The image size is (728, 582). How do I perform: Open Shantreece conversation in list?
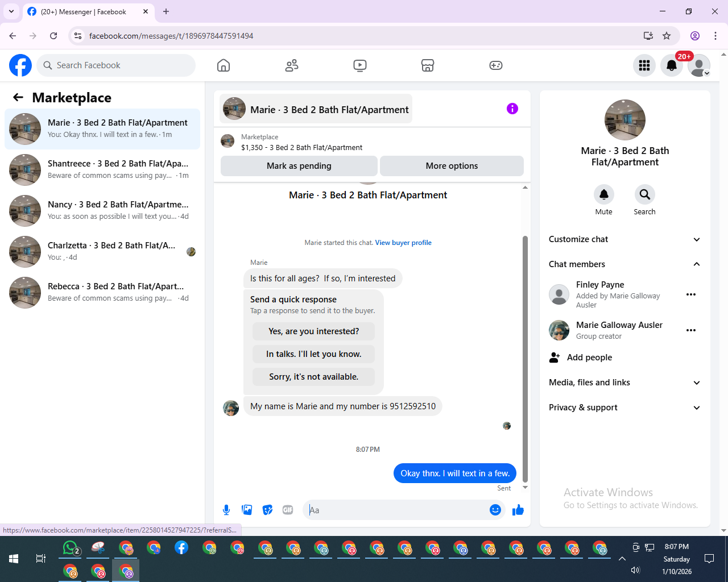tap(102, 170)
